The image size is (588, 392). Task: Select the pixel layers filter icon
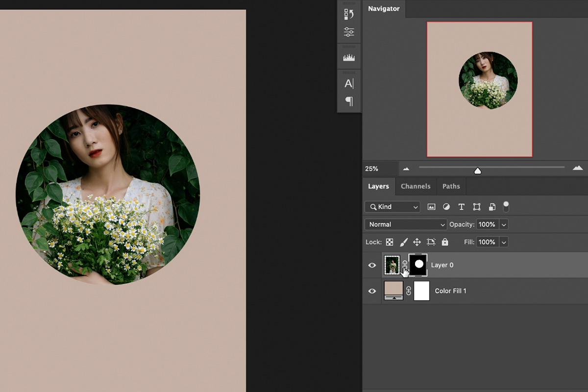click(431, 207)
